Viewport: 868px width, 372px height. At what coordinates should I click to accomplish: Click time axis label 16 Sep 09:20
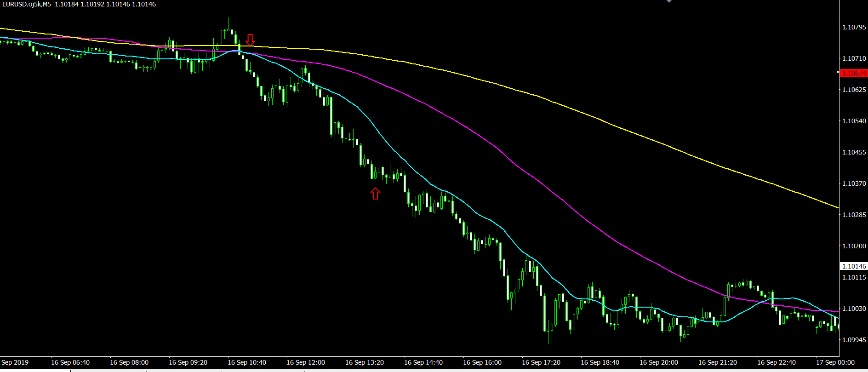(188, 362)
